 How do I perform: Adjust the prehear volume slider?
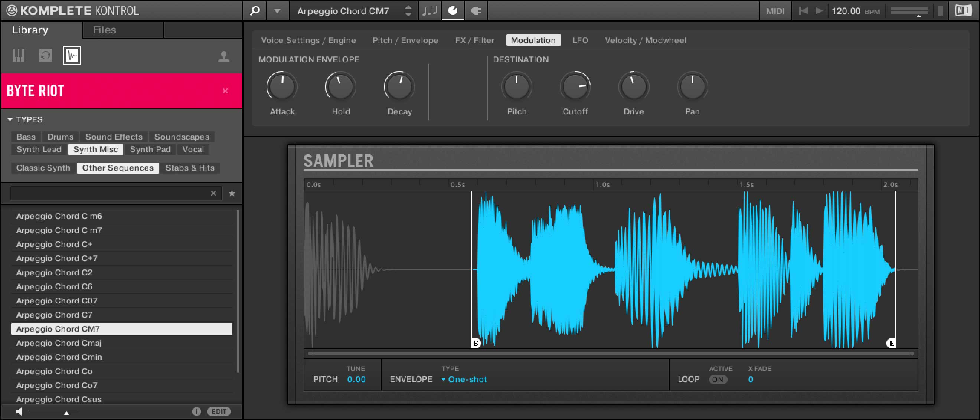tap(54, 411)
